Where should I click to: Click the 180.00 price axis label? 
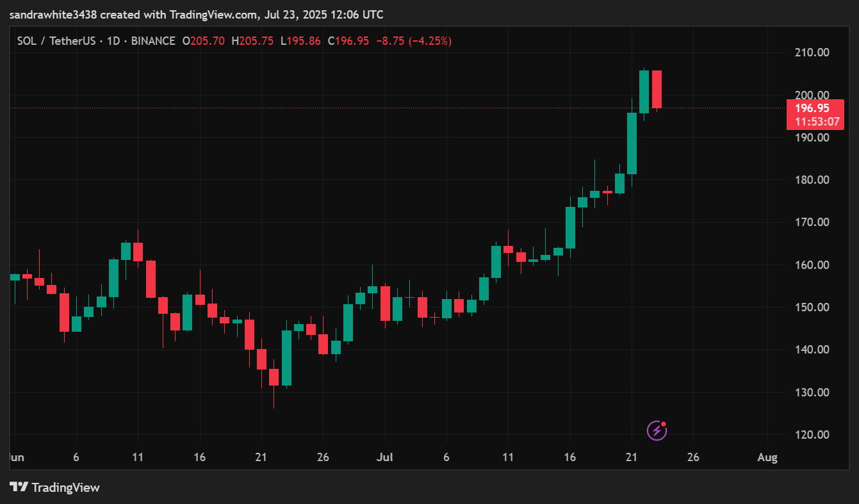(x=812, y=180)
